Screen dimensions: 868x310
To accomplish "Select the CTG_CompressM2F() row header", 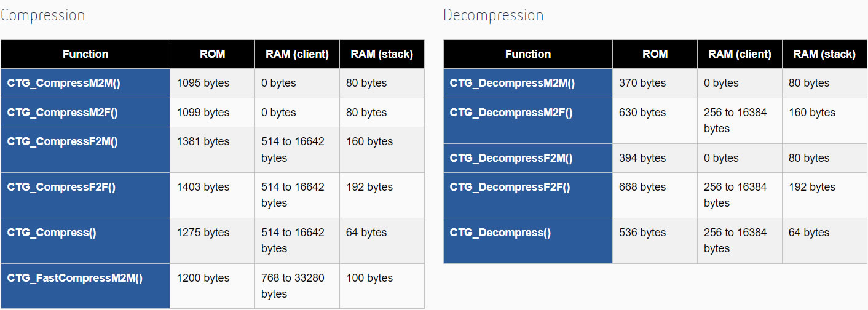I will [85, 113].
